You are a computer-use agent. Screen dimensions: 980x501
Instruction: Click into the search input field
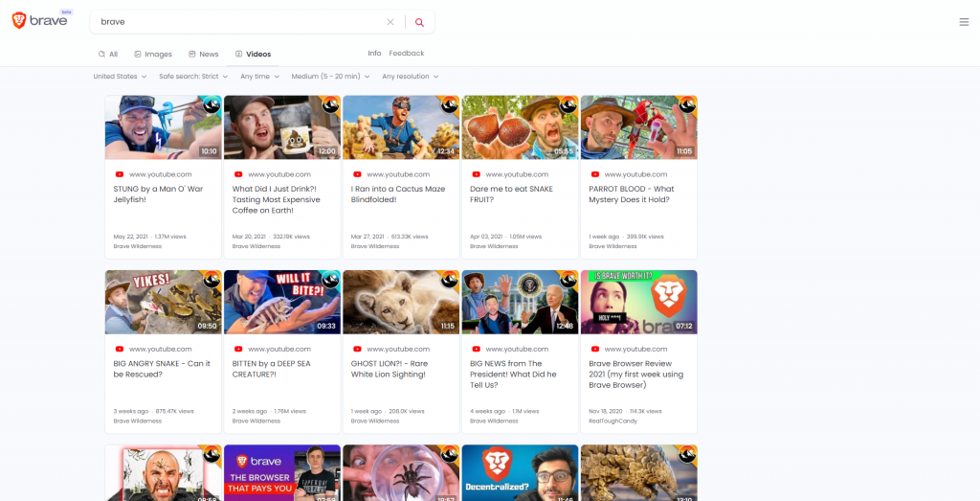[x=239, y=22]
